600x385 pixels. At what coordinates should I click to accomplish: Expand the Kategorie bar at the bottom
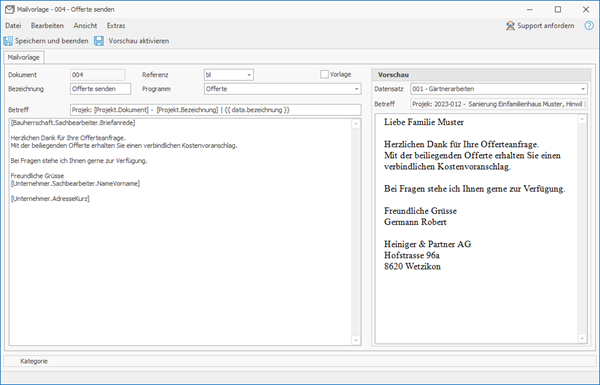(x=300, y=361)
